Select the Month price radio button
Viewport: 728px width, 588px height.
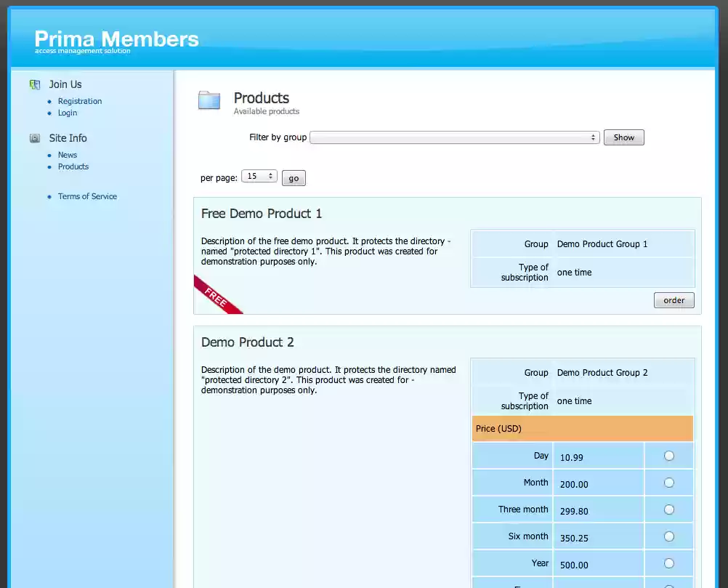pyautogui.click(x=668, y=482)
